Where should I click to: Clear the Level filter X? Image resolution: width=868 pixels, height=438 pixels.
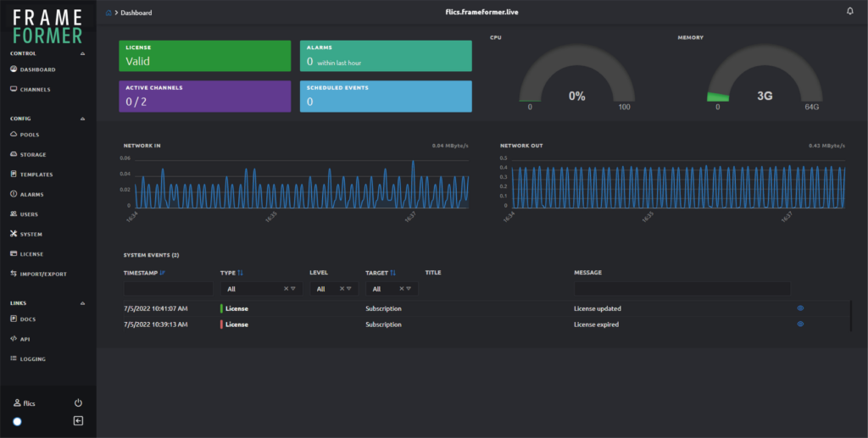[x=342, y=289]
